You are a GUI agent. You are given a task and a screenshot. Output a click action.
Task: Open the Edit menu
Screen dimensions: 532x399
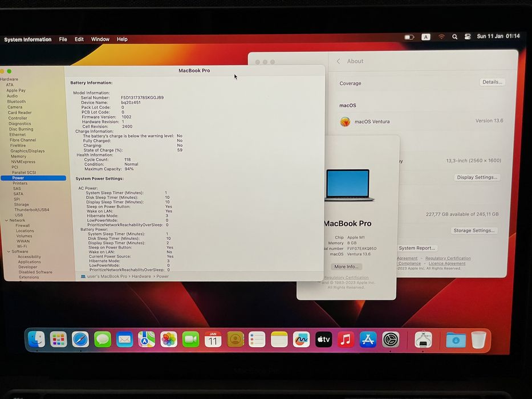pos(79,39)
